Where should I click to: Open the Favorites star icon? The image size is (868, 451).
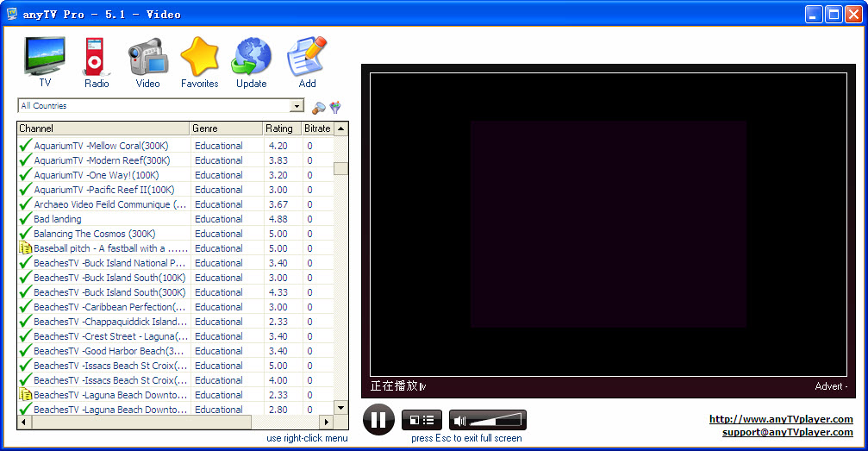pos(199,57)
